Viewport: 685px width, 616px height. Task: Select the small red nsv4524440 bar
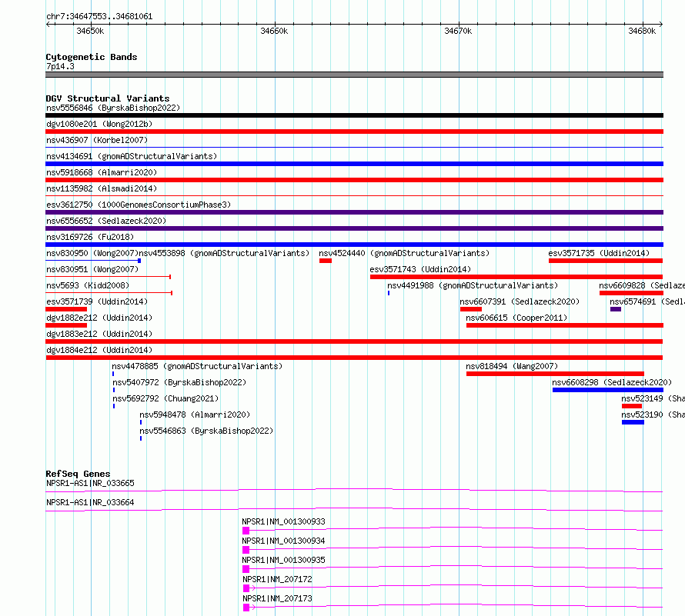tap(326, 261)
